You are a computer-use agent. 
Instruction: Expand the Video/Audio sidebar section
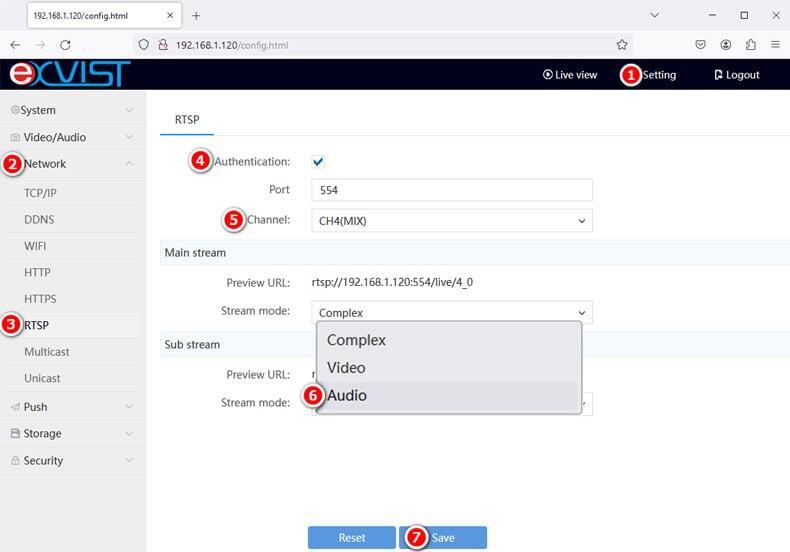70,137
